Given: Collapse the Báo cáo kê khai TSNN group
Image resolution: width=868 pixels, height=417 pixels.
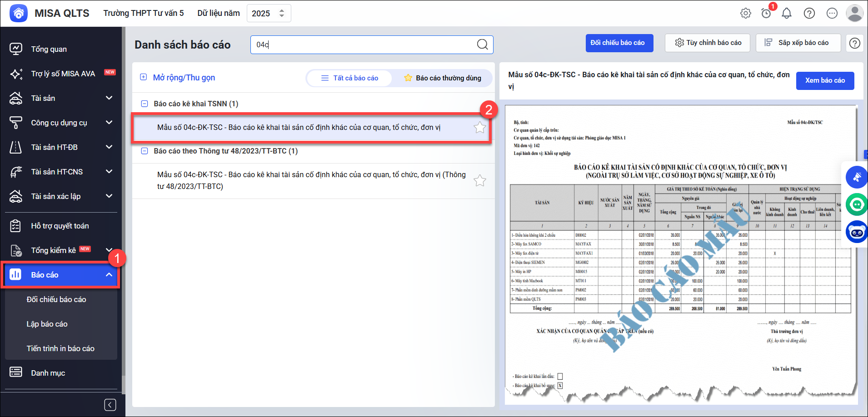Looking at the screenshot, I should coord(145,104).
